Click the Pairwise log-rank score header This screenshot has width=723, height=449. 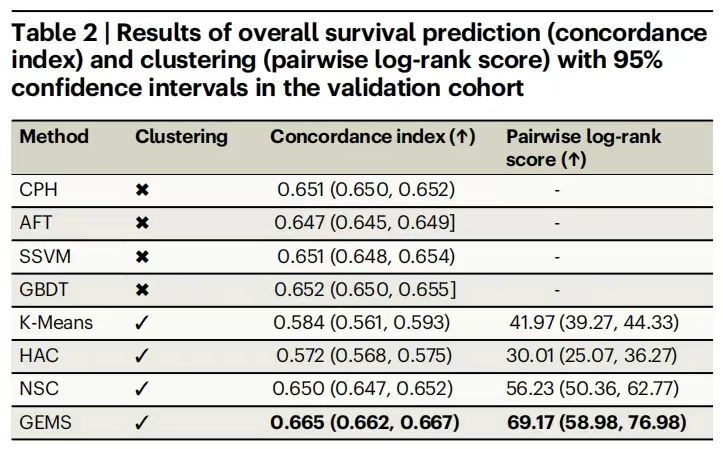coord(584,147)
